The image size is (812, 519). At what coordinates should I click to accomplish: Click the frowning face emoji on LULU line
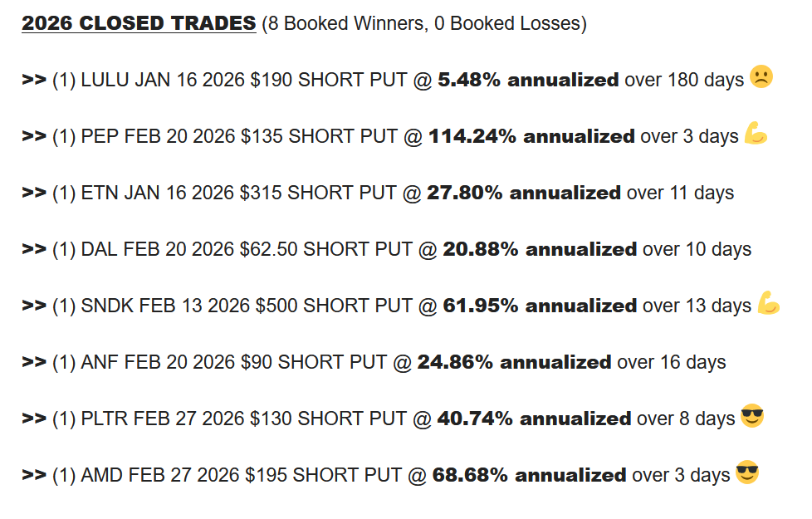761,77
